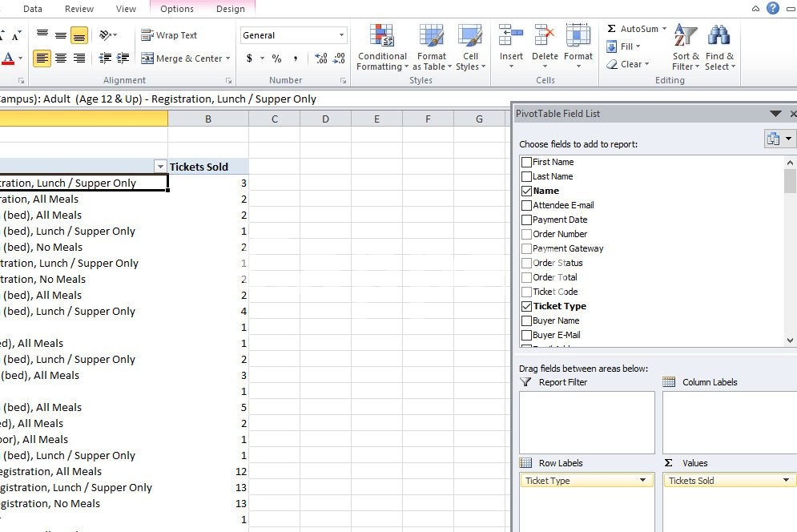The image size is (797, 532).
Task: Open the General number format dropdown
Action: (x=341, y=35)
